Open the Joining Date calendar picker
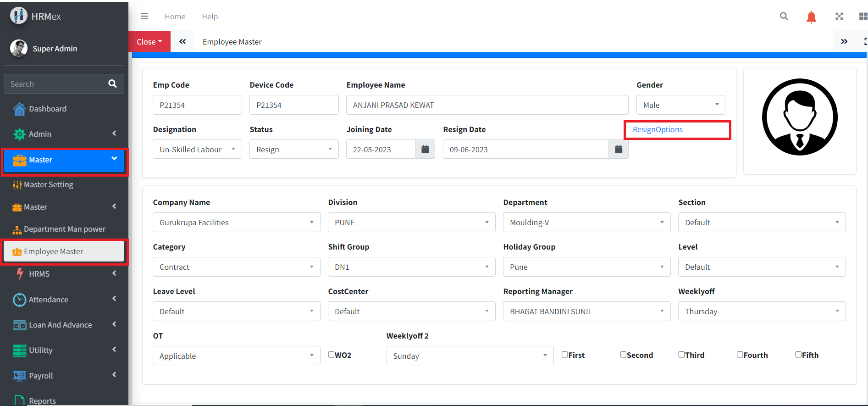 tap(425, 150)
